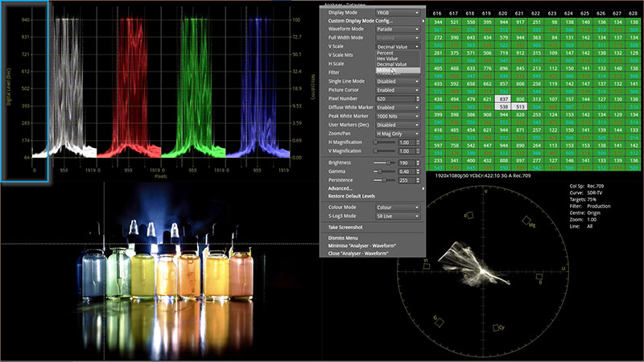This screenshot has height=362, width=644.
Task: Open the S-Log3 Mode SR Live dropdown
Action: click(x=398, y=216)
